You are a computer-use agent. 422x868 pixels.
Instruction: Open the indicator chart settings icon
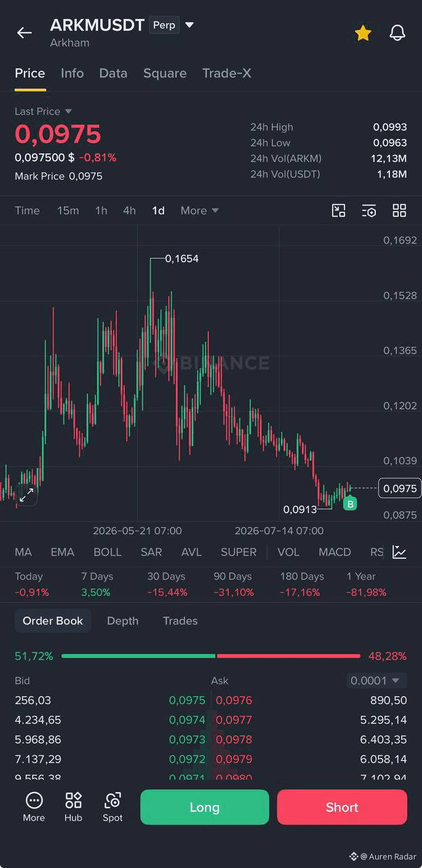coord(400,552)
